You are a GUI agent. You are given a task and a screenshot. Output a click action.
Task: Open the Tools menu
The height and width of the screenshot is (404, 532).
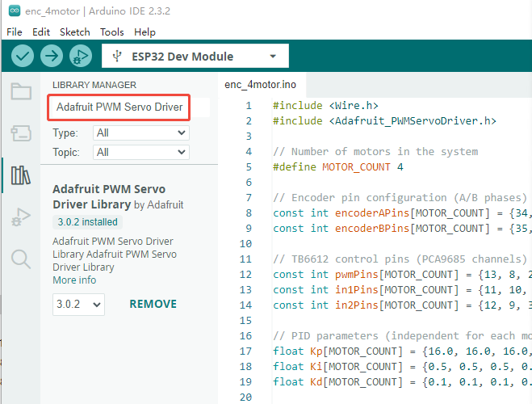click(112, 32)
